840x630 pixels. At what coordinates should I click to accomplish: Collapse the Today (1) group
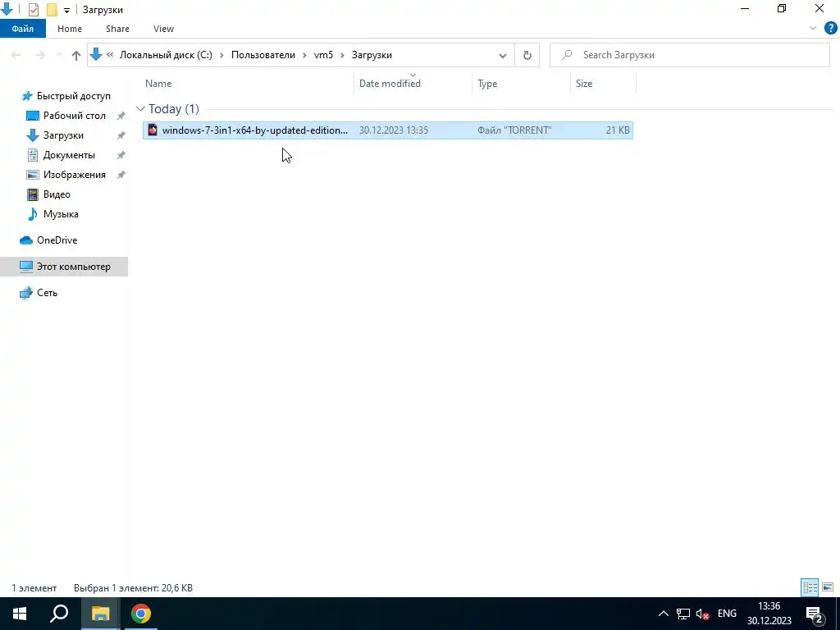pyautogui.click(x=140, y=109)
